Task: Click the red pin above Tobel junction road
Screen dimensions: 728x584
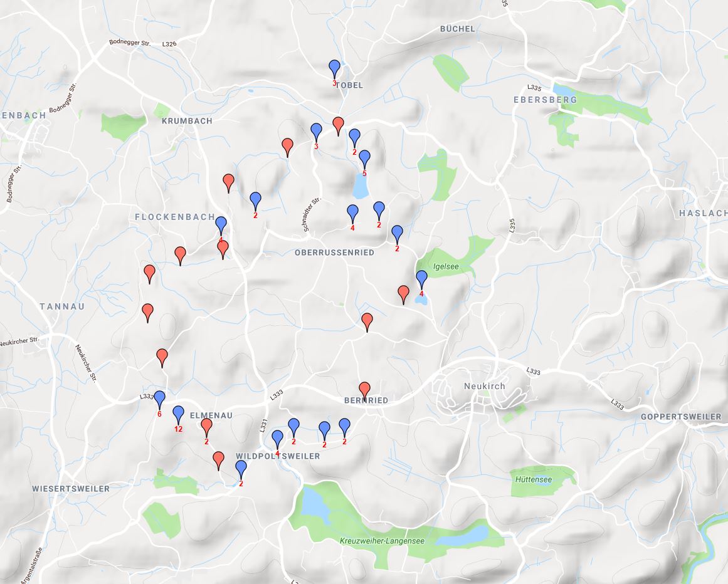Action: pos(339,126)
